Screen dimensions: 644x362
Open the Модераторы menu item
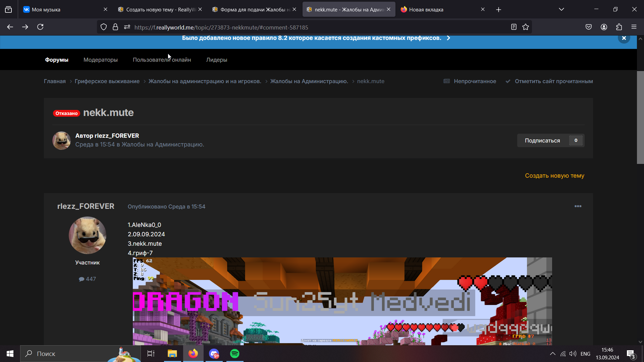pyautogui.click(x=101, y=60)
